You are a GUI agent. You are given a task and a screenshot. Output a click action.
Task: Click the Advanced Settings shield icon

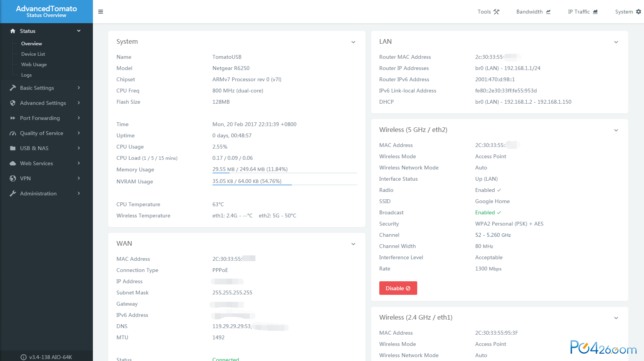[13, 103]
